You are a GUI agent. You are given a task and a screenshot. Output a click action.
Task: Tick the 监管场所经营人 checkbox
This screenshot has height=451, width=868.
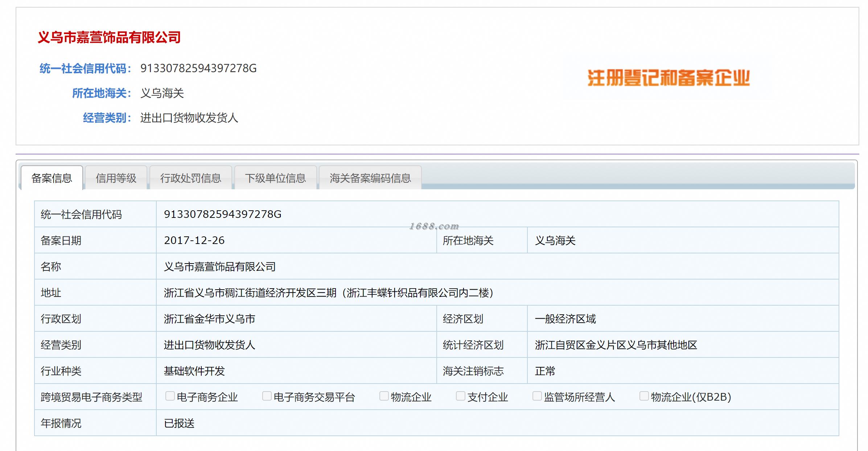(537, 396)
